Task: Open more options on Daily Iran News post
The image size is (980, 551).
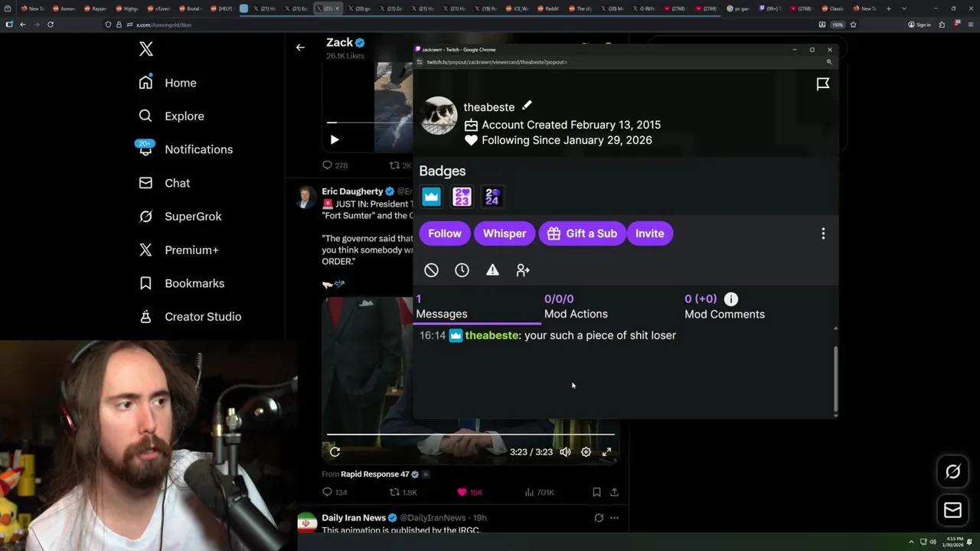Action: (614, 518)
